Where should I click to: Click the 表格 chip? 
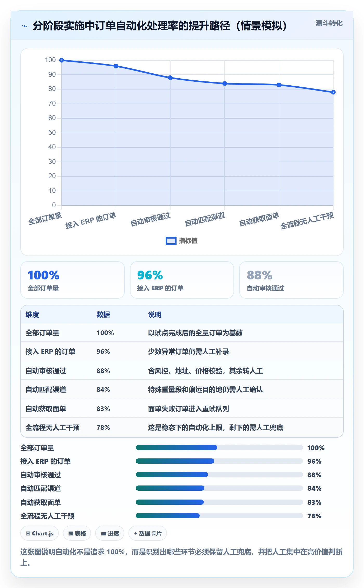(77, 533)
